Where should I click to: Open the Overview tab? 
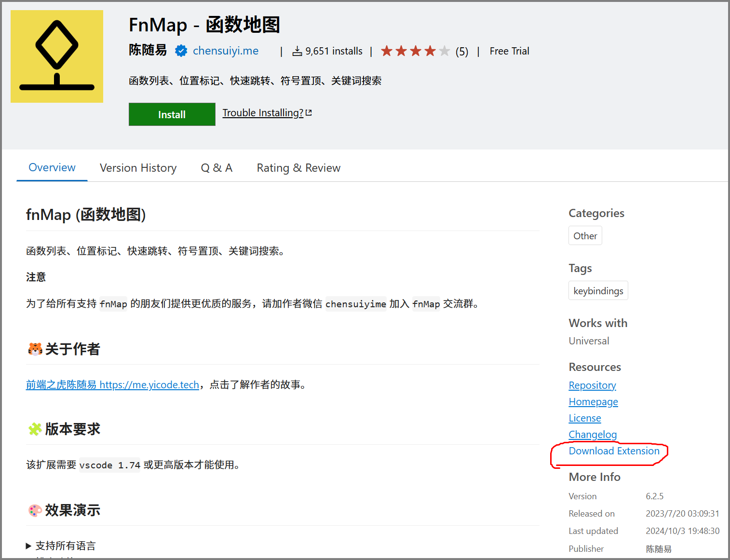[x=52, y=167]
